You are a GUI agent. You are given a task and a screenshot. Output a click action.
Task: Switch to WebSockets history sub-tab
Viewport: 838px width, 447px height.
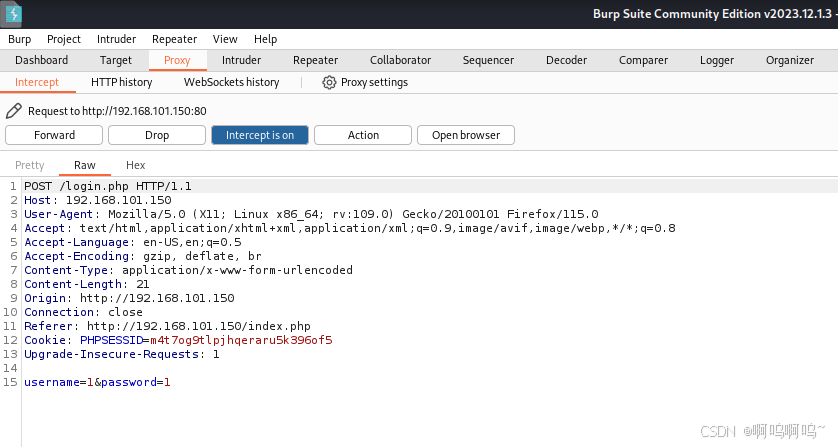tap(231, 82)
